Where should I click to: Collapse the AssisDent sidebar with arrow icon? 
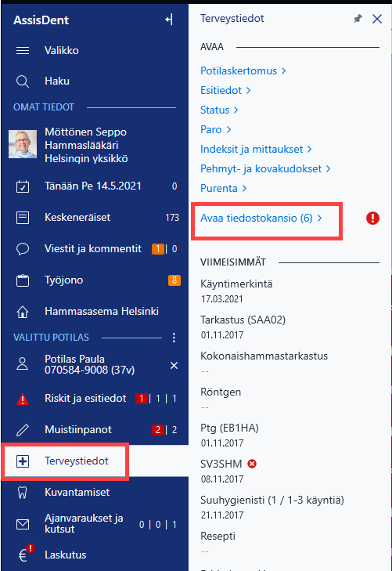169,20
